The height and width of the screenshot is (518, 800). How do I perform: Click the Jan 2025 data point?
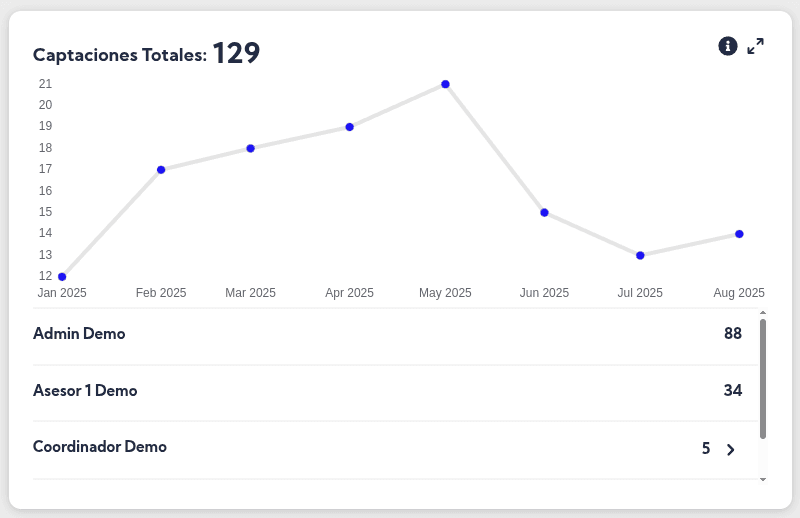(62, 277)
